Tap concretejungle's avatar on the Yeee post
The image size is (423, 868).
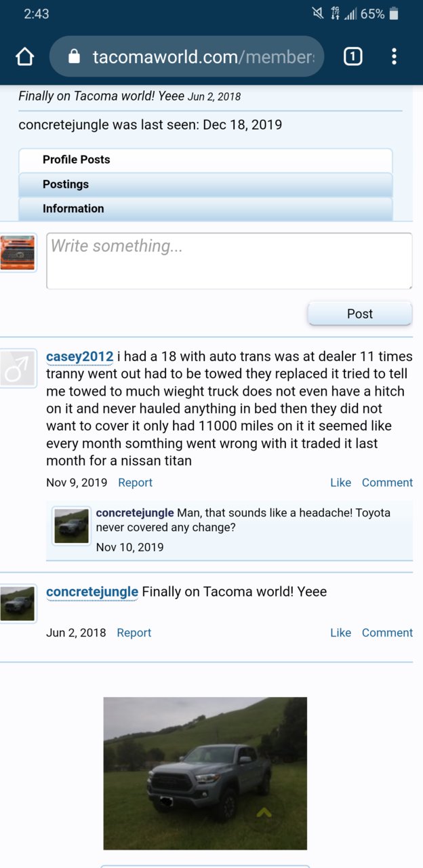(18, 604)
